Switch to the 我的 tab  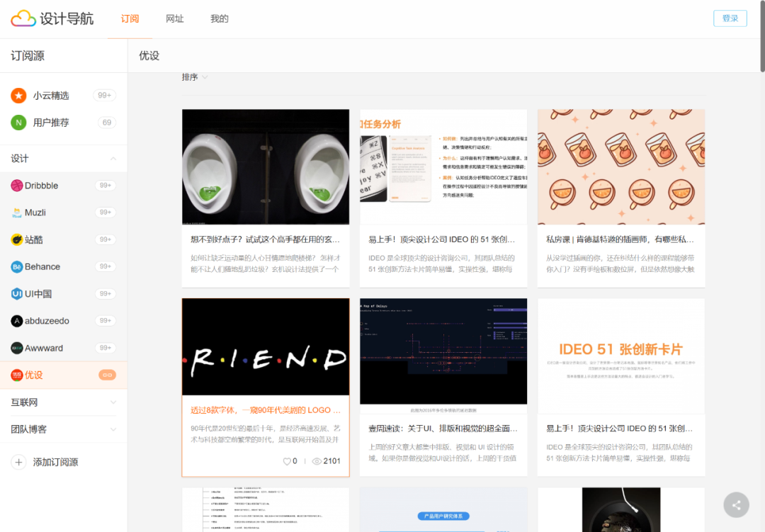(220, 18)
